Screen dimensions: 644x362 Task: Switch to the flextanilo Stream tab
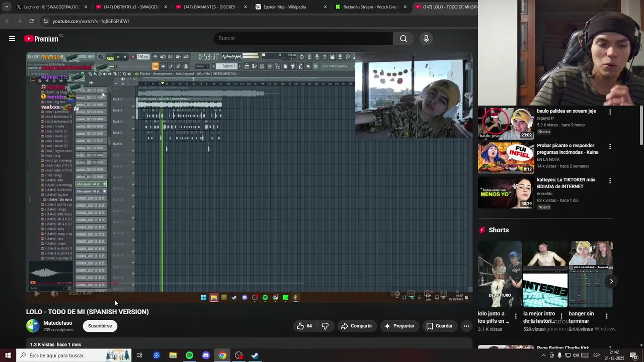coord(371,7)
